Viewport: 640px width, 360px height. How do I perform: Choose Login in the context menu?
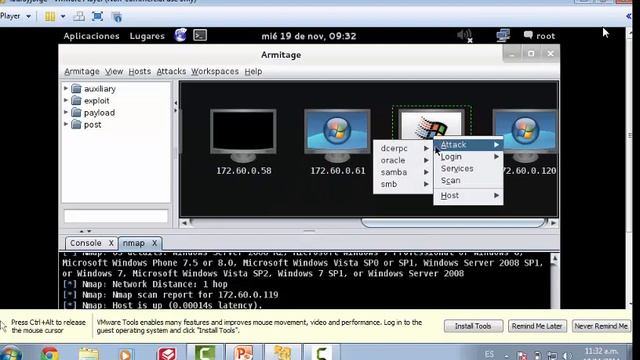tap(468, 157)
